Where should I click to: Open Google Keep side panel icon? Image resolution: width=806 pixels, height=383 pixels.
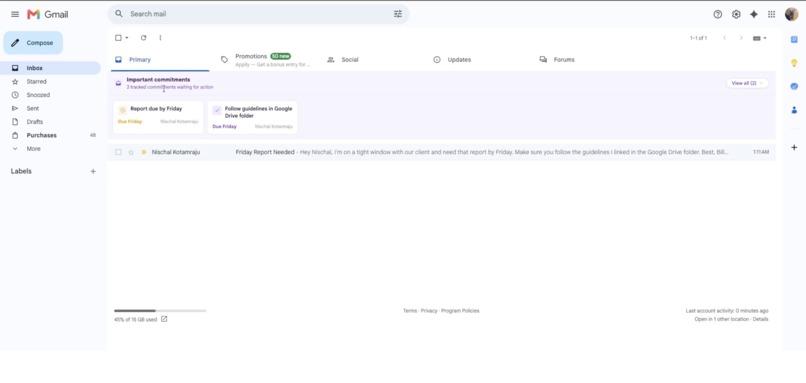pos(794,63)
